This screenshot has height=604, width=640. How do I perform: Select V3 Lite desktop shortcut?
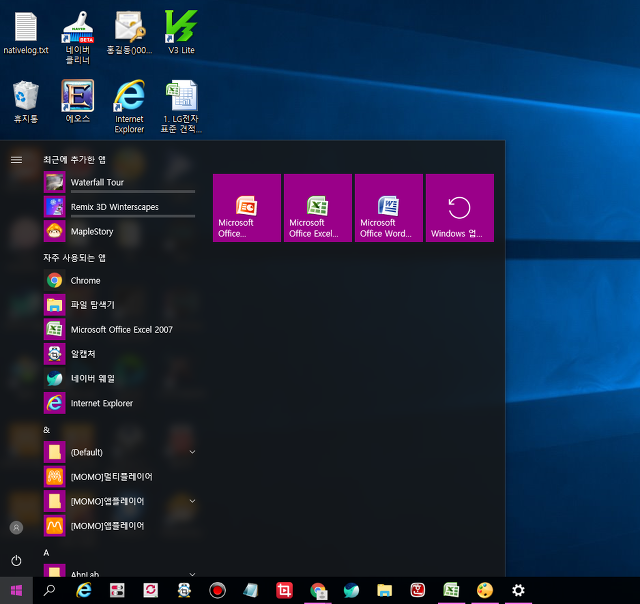(x=181, y=33)
